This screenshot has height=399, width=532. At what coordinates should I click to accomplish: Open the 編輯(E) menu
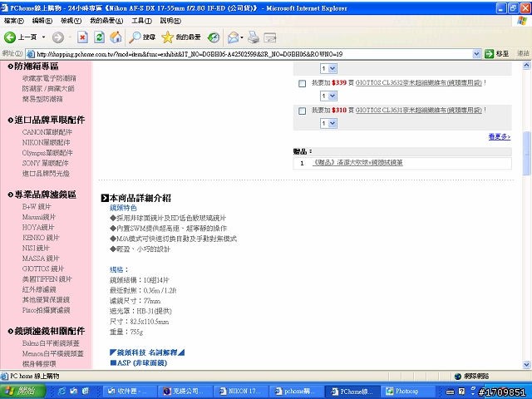[42, 21]
